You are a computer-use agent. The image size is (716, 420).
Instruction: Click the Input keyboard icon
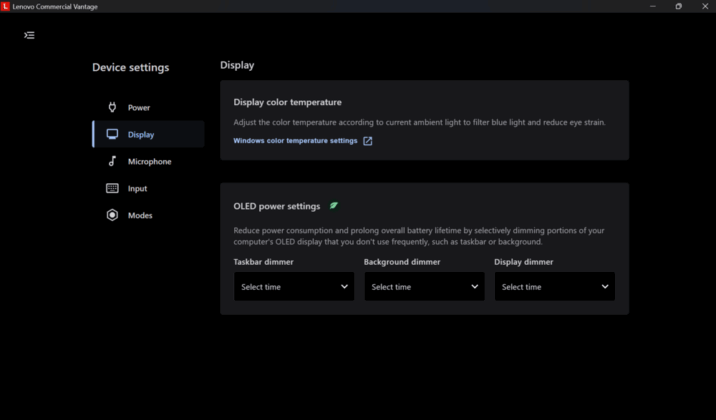click(112, 188)
